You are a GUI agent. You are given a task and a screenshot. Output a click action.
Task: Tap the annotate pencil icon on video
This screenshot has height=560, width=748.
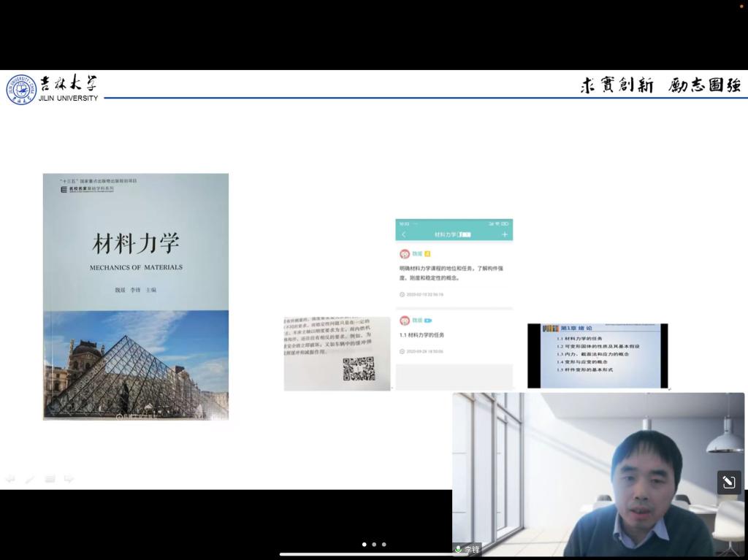click(728, 482)
